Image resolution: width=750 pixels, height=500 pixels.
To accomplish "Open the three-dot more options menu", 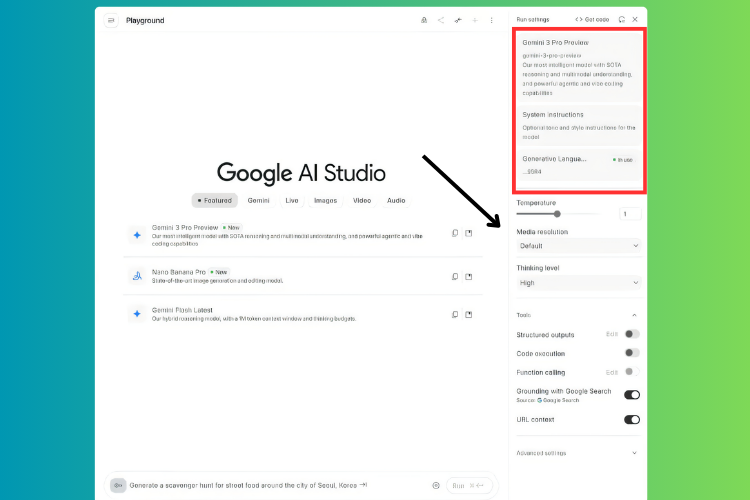I will pos(491,20).
